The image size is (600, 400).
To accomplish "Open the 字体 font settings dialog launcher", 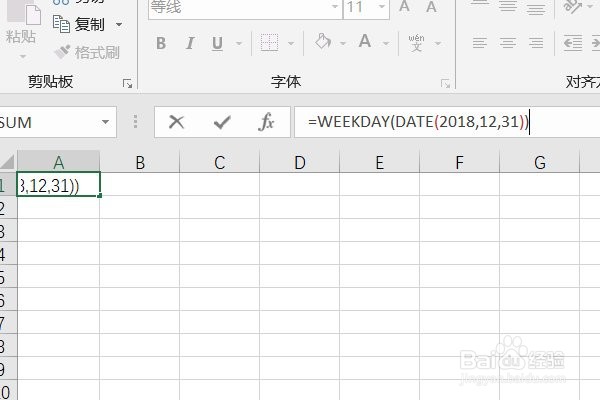I will (x=445, y=83).
